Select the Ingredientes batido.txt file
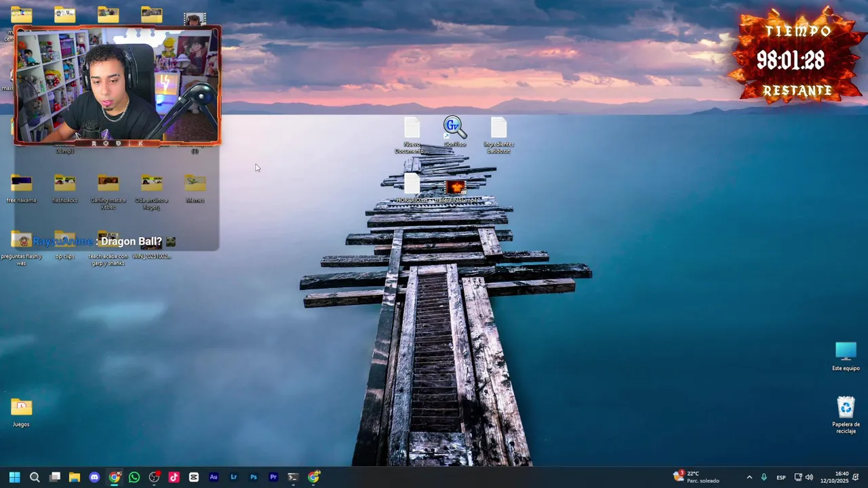The width and height of the screenshot is (868, 488). click(498, 135)
